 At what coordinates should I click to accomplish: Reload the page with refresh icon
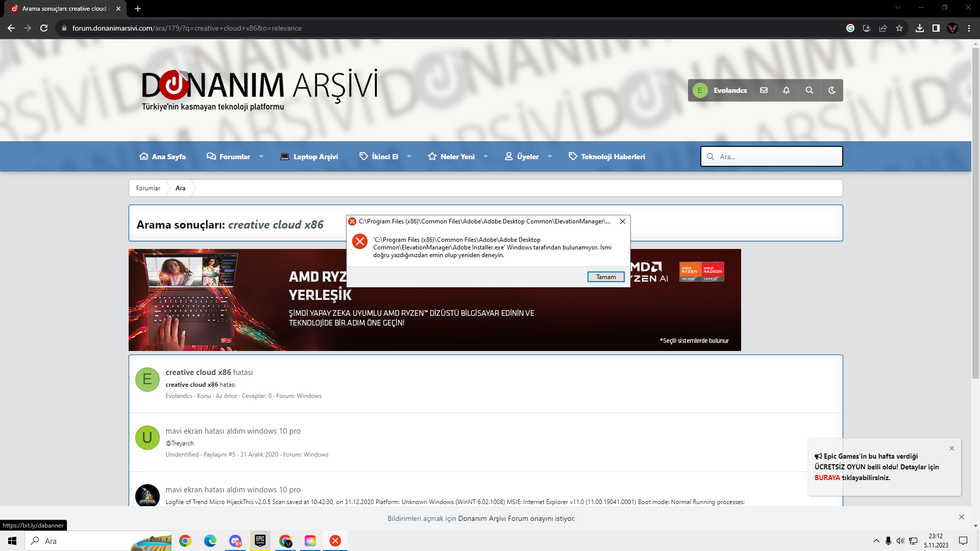point(44,28)
